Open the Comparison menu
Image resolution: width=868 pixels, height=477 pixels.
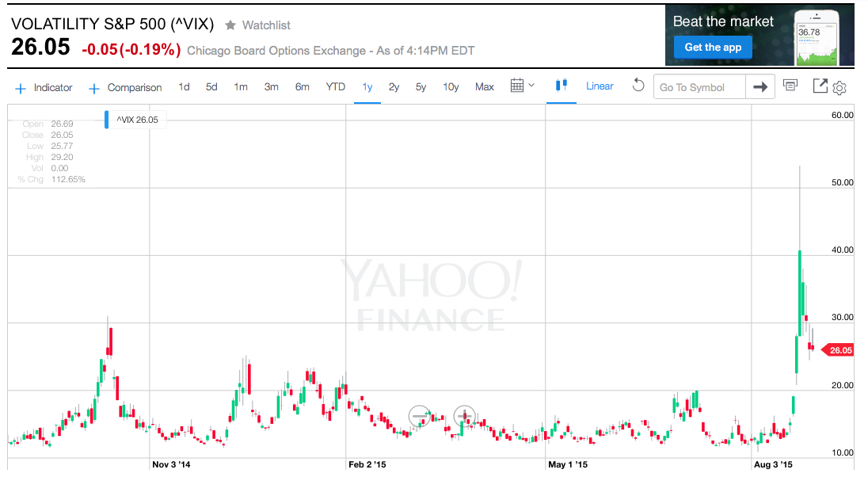click(135, 87)
